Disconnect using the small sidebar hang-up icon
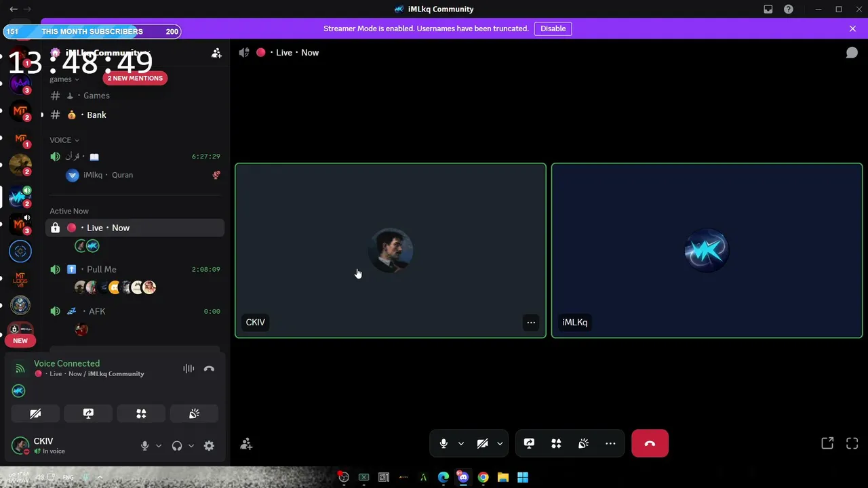 pos(209,369)
